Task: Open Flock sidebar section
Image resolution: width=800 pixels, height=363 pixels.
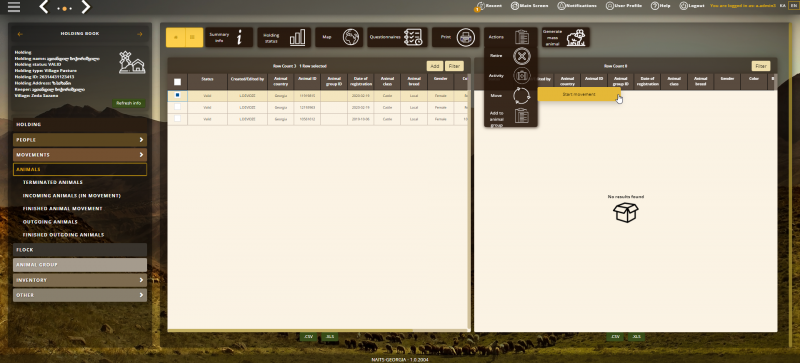Action: tap(80, 250)
